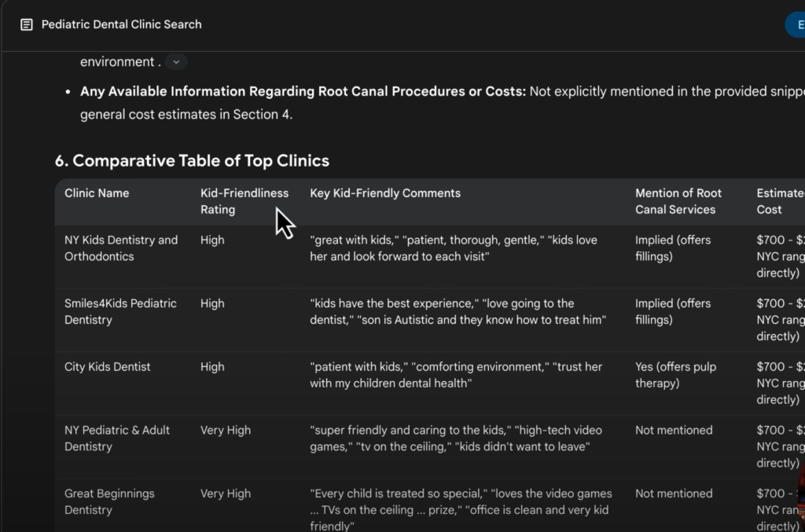The image size is (805, 532).
Task: Click the "City Kids Dentist" clinic name
Action: pos(108,367)
